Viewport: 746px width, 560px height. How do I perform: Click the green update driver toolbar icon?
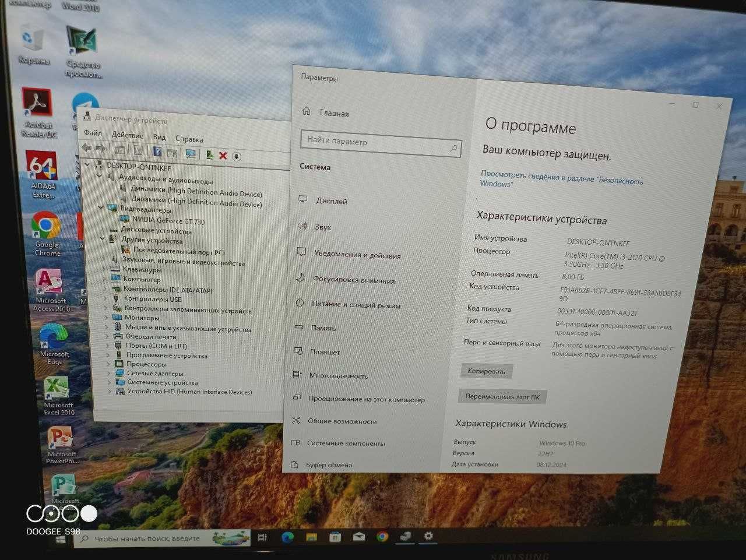209,154
